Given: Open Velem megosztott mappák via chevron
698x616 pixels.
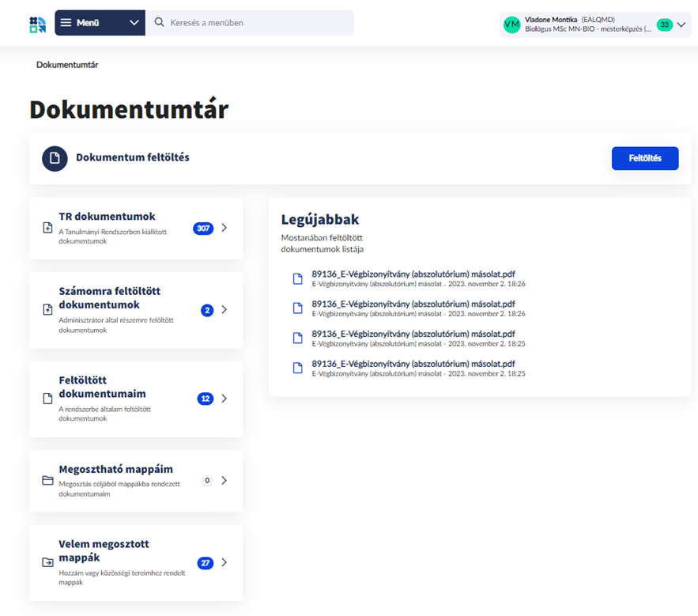Looking at the screenshot, I should [224, 562].
